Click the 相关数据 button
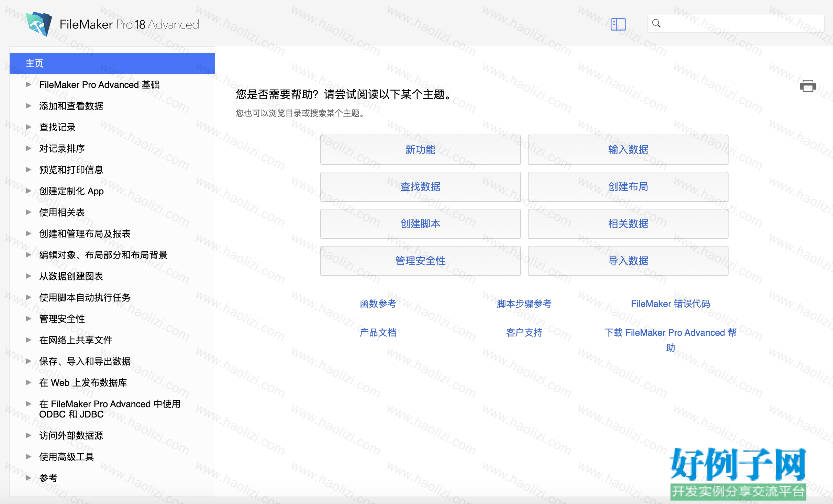This screenshot has height=504, width=833. click(628, 224)
